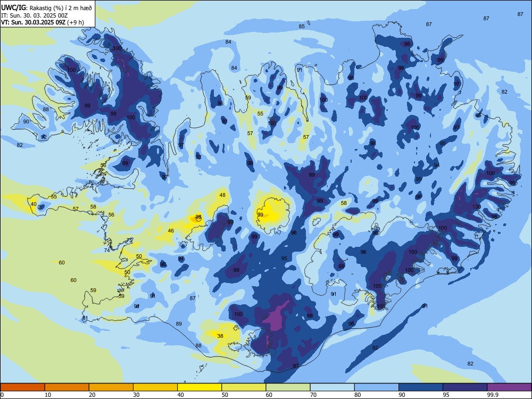Select the '46' humidity value on map
This screenshot has width=532, height=399.
point(171,230)
